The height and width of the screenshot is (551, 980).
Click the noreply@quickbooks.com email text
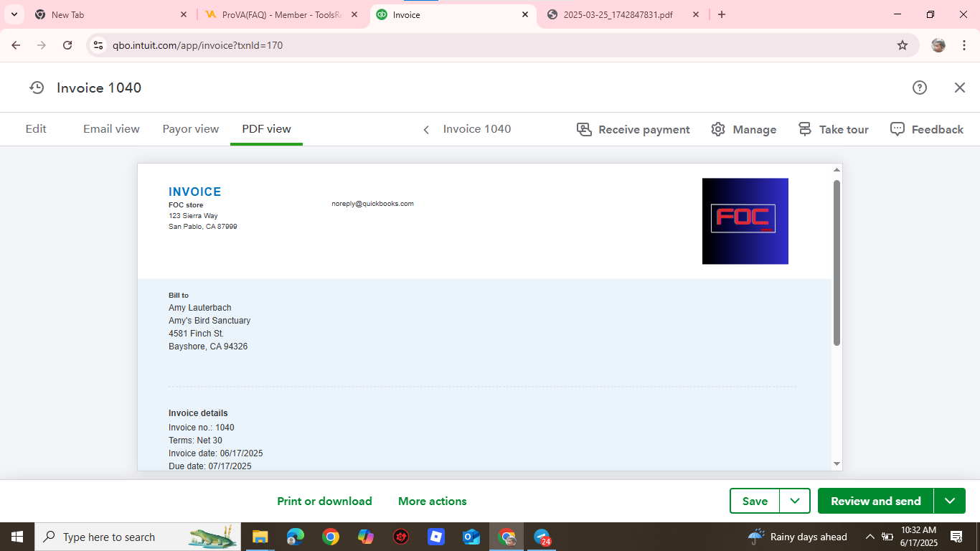click(x=372, y=204)
